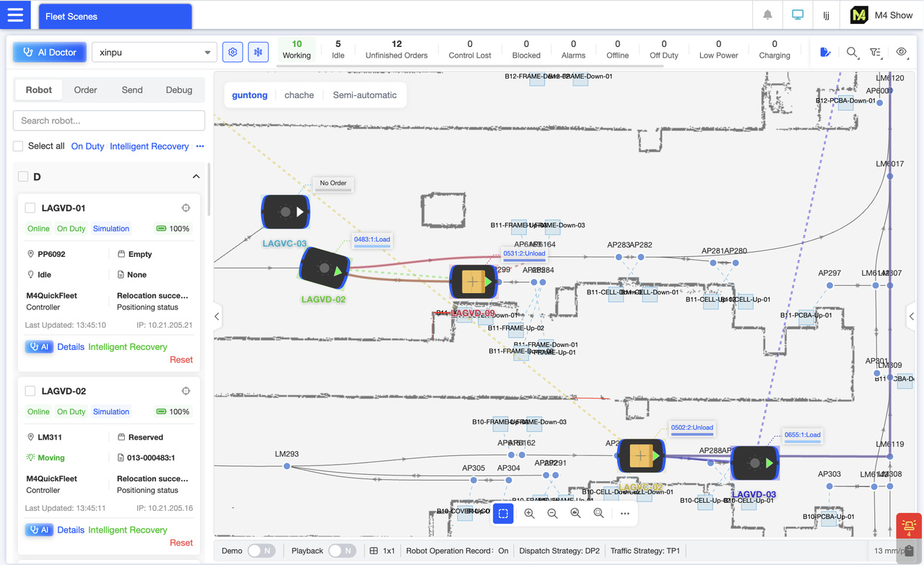924x565 pixels.
Task: Zoom in on the map
Action: (529, 513)
